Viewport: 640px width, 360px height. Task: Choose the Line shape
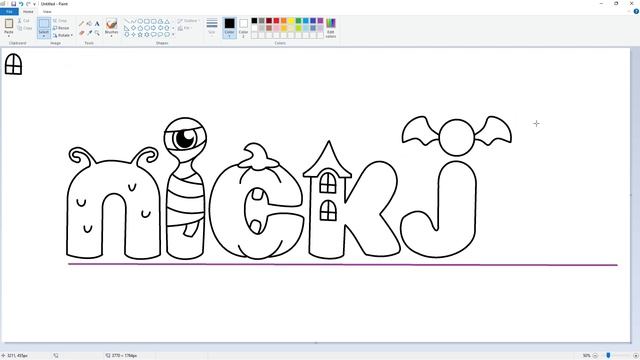pos(127,21)
